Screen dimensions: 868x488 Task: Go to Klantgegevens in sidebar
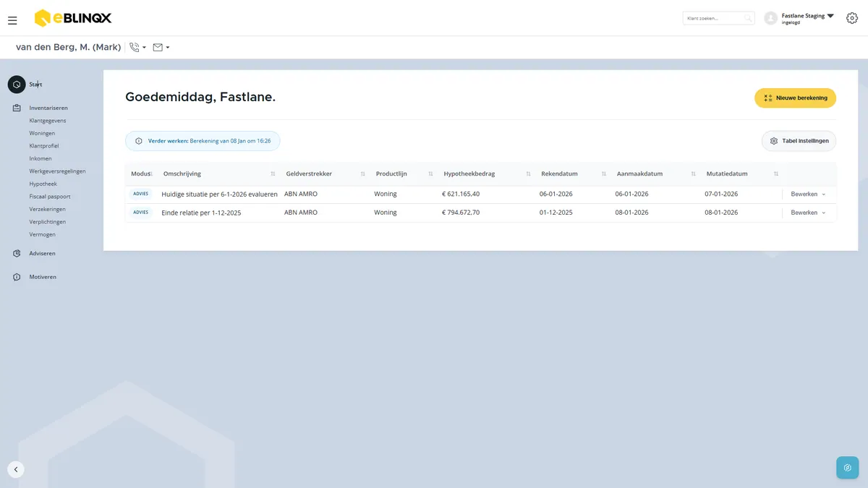coord(48,121)
